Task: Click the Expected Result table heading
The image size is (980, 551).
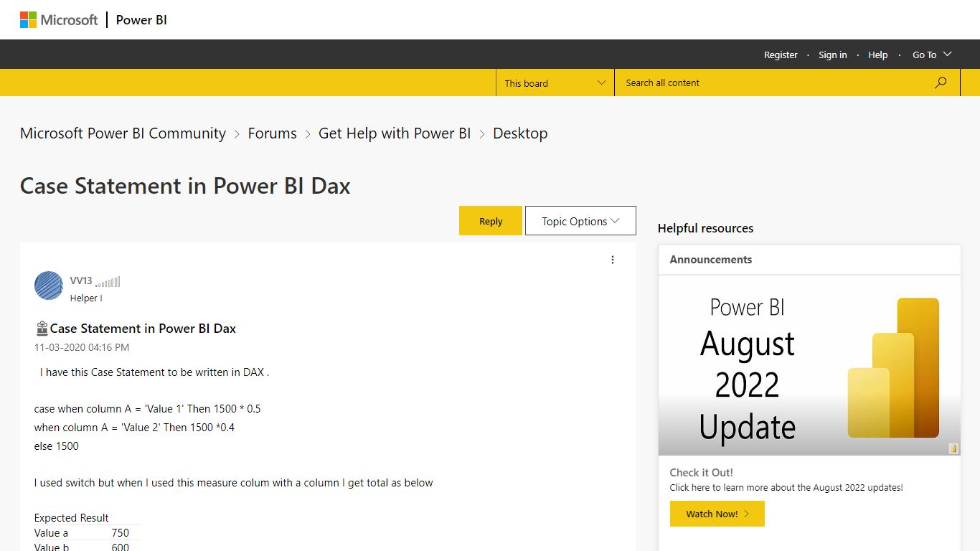Action: [72, 518]
